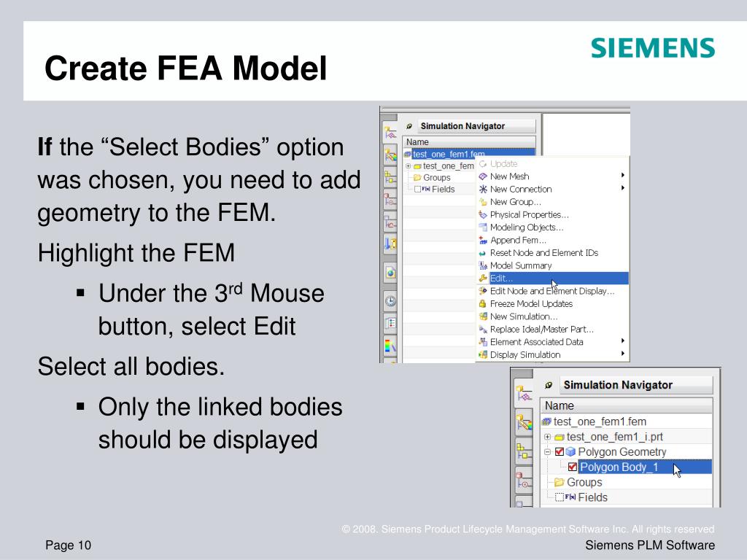Open the Display Simulation submenu arrow

(623, 354)
